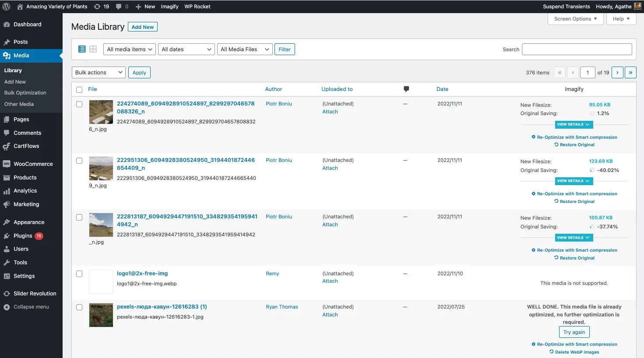The width and height of the screenshot is (644, 358).
Task: Click the media search input field
Action: pos(577,49)
